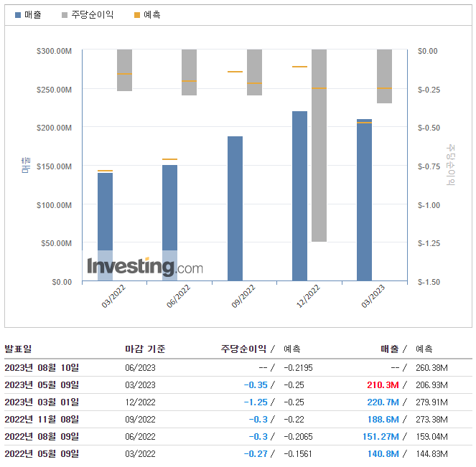Image resolution: width=476 pixels, height=467 pixels.
Task: Click the -0.2065 EPS forecast
Action: 298,436
